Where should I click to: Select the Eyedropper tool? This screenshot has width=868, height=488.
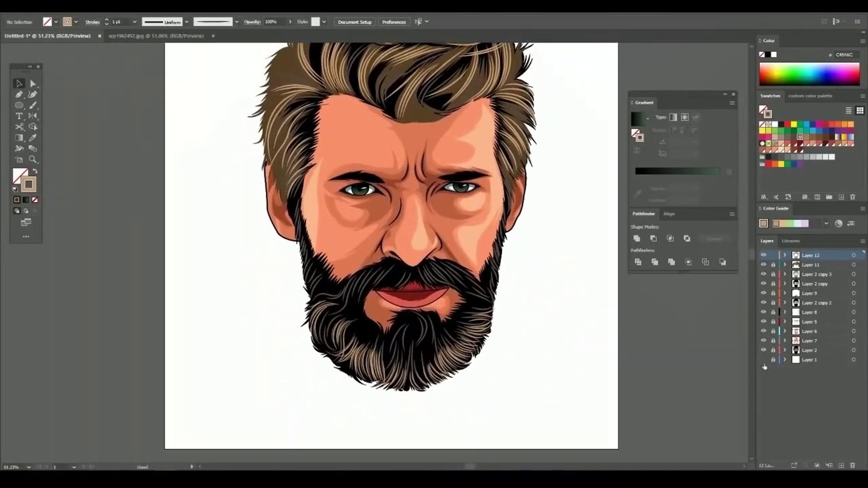click(33, 138)
